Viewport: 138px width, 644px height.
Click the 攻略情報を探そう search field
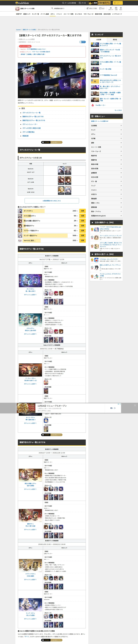click(x=68, y=8)
